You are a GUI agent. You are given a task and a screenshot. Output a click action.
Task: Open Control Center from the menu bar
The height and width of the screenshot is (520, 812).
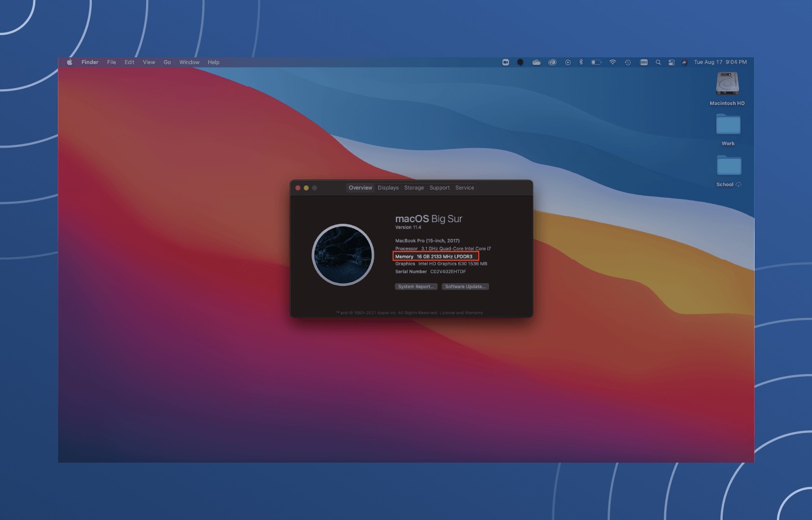[672, 62]
